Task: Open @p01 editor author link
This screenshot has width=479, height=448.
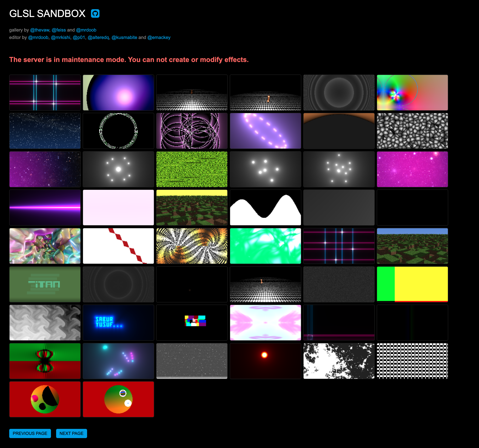Action: [x=79, y=37]
